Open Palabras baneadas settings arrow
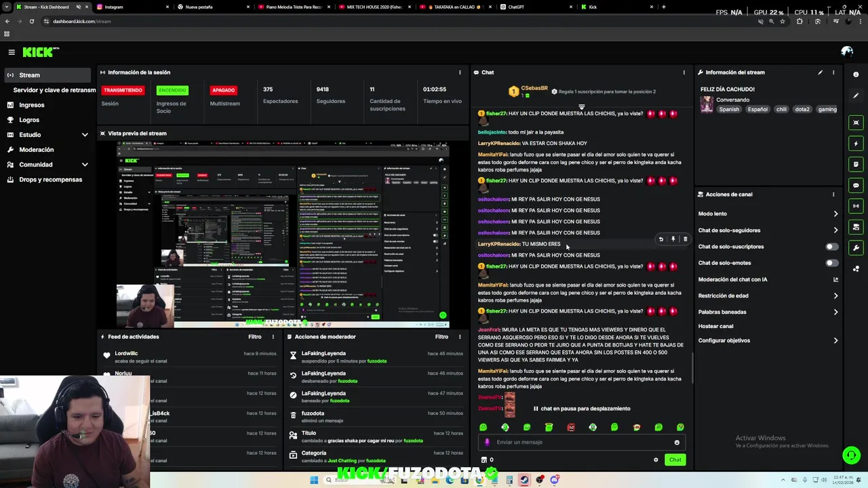The width and height of the screenshot is (868, 488). pos(835,312)
